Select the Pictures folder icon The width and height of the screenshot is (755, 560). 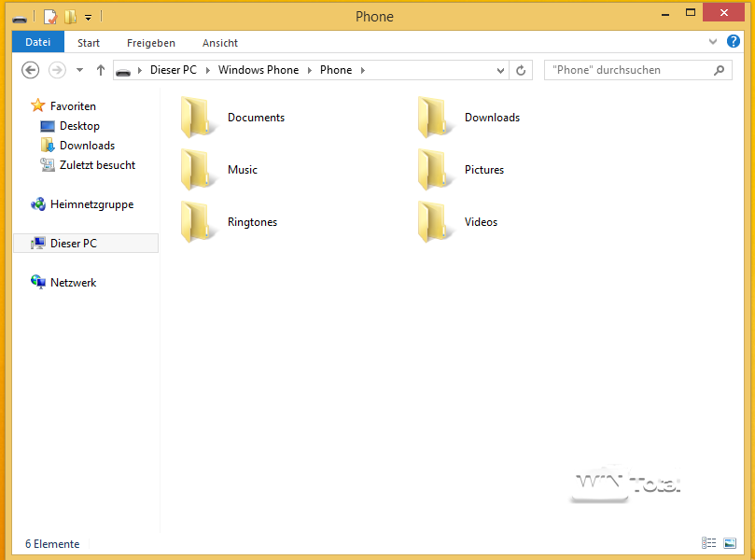tap(435, 170)
